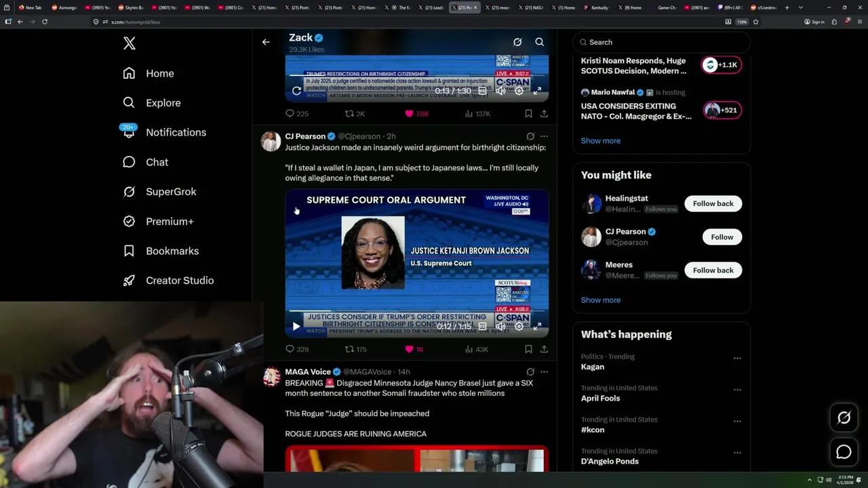Toggle captions on the top video
Image resolution: width=868 pixels, height=488 pixels.
(x=482, y=91)
